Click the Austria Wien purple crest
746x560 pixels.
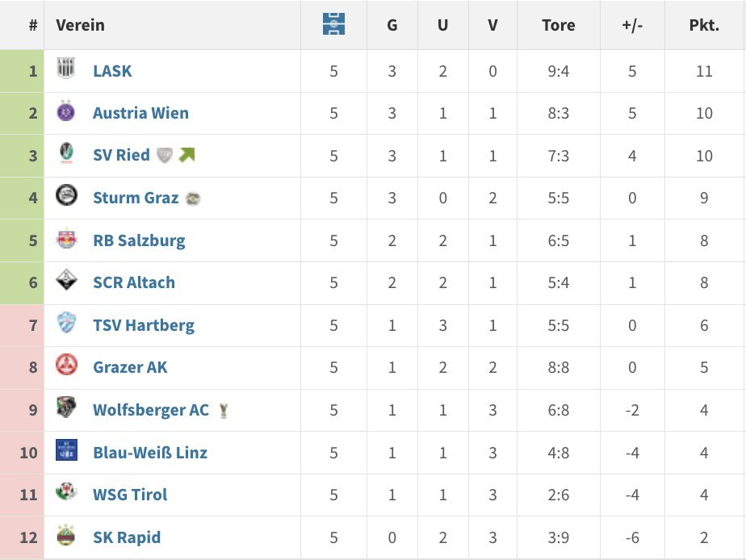[66, 112]
